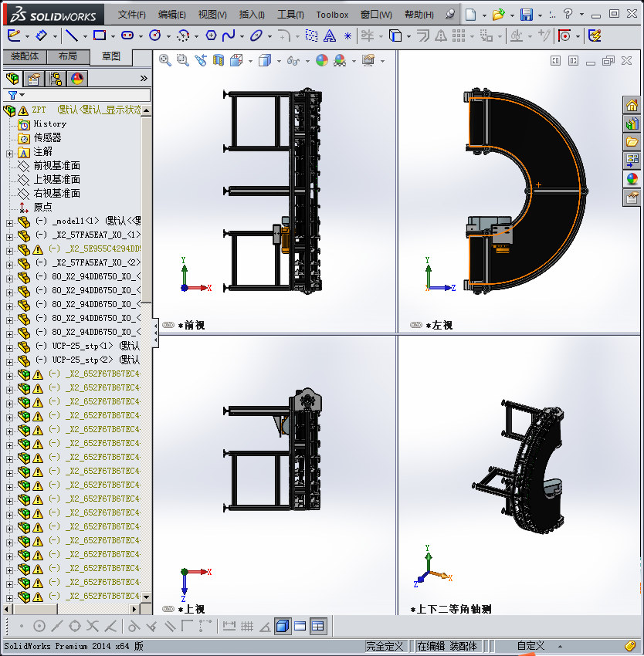Click the feature tree vertical scrollbar down arrow
The width and height of the screenshot is (644, 656).
[x=146, y=597]
